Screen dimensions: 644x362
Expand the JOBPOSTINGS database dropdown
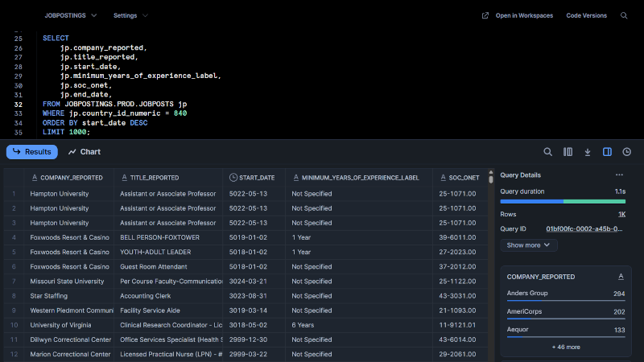(71, 15)
